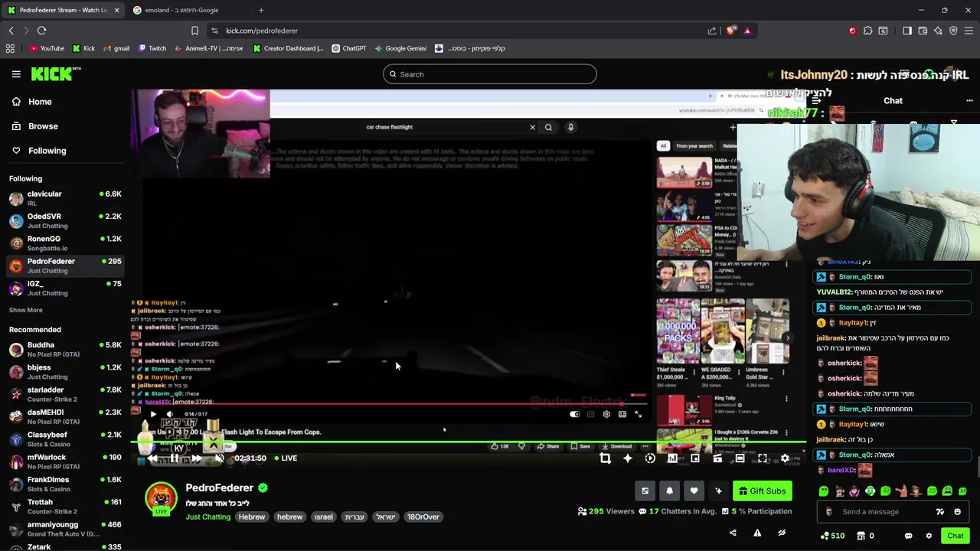Image resolution: width=980 pixels, height=551 pixels.
Task: Open the Google Gemini bookmark
Action: pyautogui.click(x=400, y=48)
